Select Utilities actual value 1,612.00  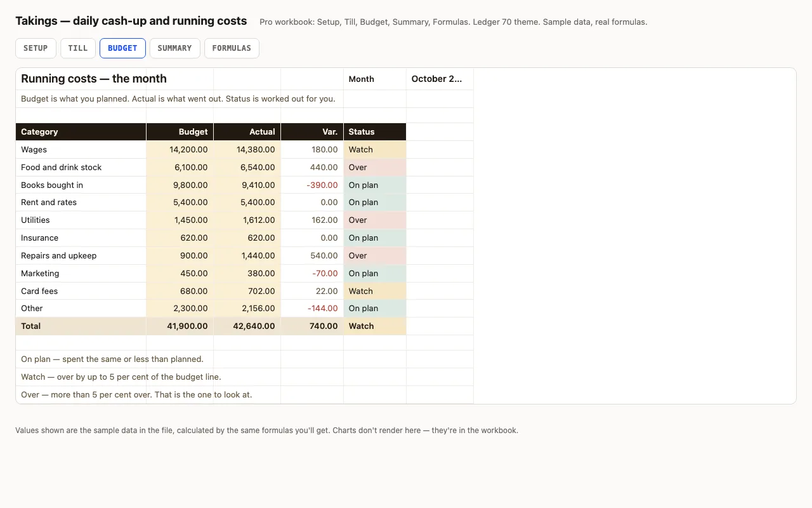(x=247, y=220)
